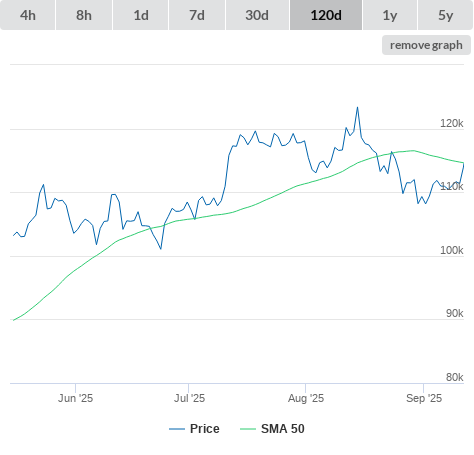Click the Jul '25 axis label

click(x=189, y=398)
